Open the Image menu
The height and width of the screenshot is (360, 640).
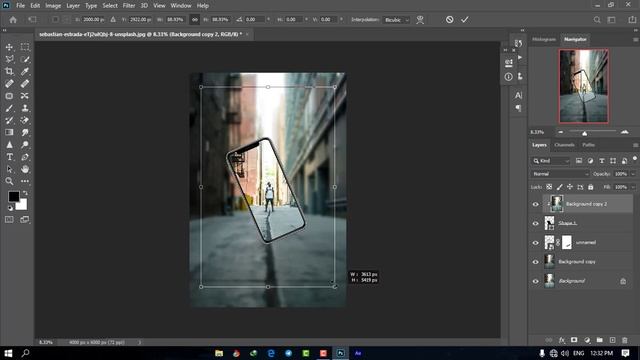tap(53, 6)
